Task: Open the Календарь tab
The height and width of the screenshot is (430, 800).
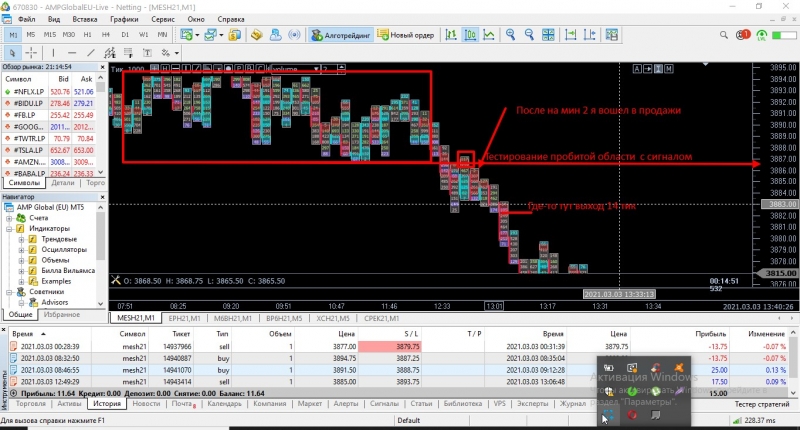Action: (x=224, y=403)
